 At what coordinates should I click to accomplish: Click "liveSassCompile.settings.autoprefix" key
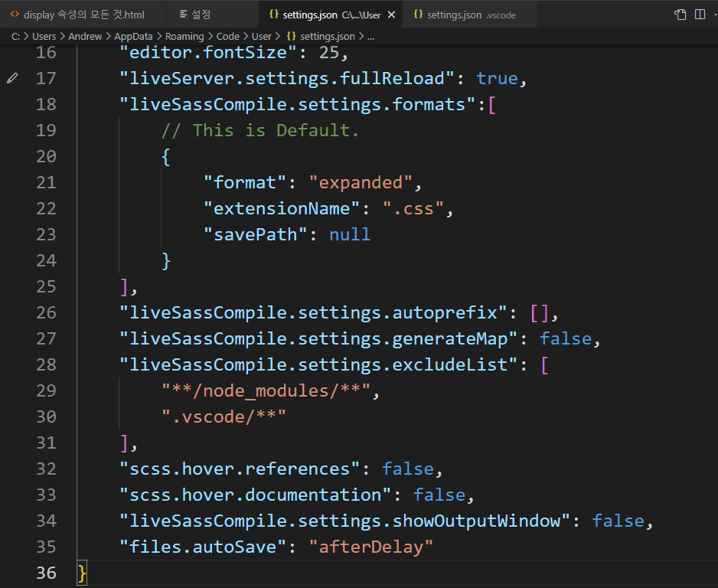pos(313,313)
